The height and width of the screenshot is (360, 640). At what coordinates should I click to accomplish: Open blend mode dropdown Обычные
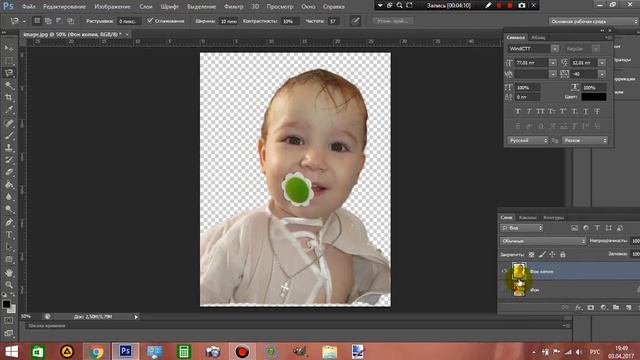point(543,241)
